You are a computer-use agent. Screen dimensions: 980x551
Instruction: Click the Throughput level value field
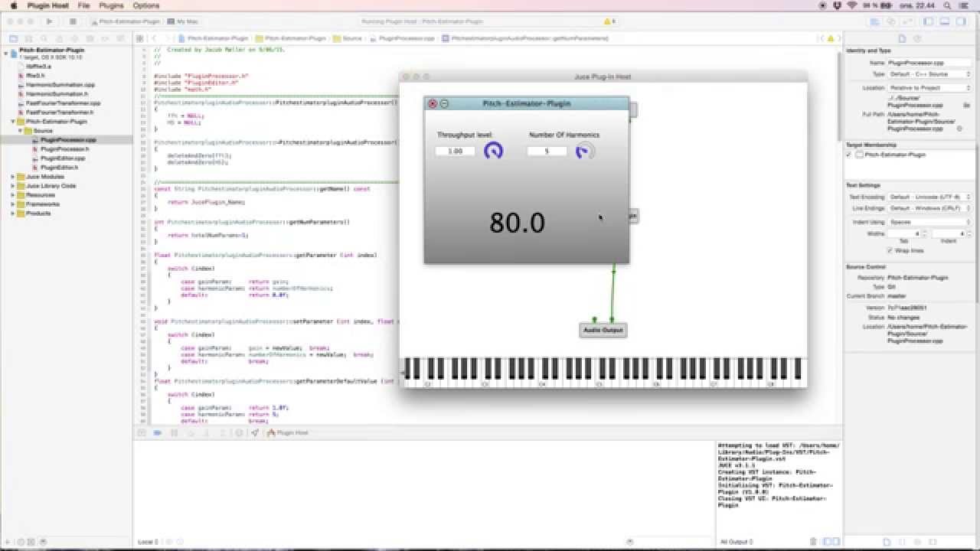pos(456,152)
